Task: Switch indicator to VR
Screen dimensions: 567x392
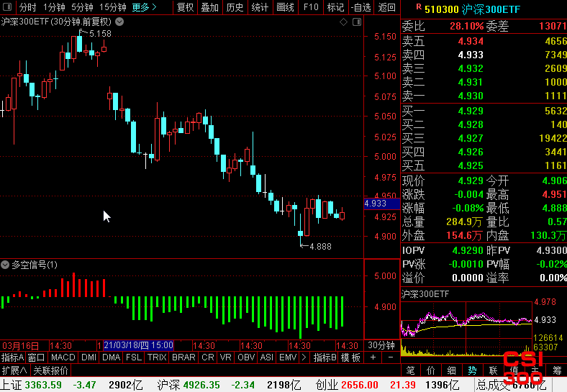Action: click(x=226, y=357)
